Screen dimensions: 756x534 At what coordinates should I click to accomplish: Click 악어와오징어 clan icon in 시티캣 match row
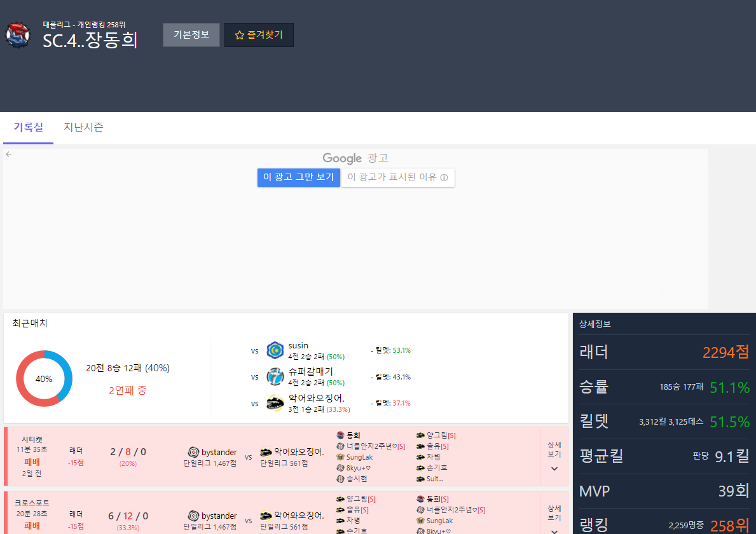click(x=266, y=452)
